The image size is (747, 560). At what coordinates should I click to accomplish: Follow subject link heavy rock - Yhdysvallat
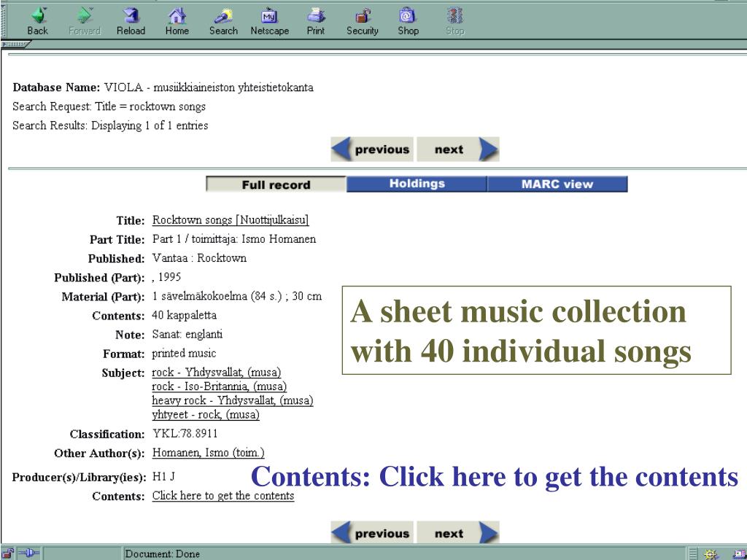coord(233,400)
